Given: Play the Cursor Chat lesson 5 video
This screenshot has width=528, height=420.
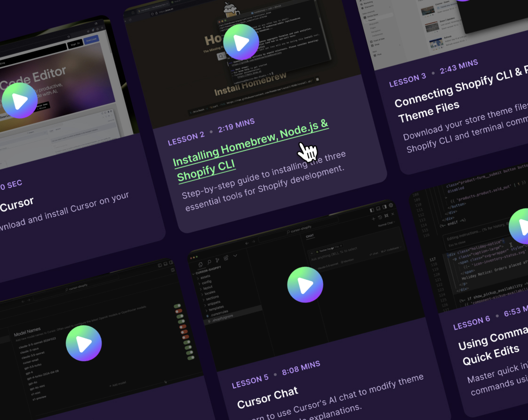Looking at the screenshot, I should pyautogui.click(x=305, y=285).
